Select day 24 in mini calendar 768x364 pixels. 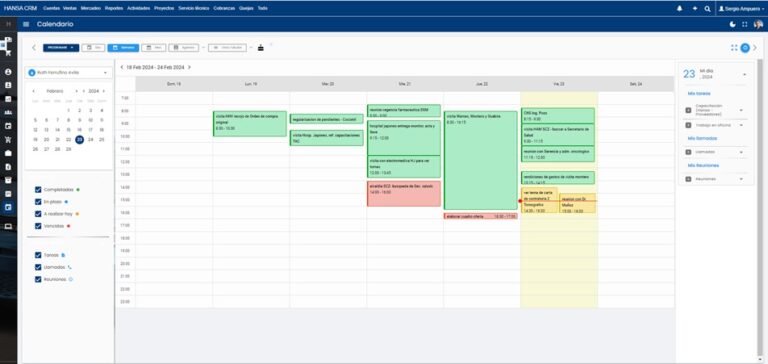[x=91, y=140]
